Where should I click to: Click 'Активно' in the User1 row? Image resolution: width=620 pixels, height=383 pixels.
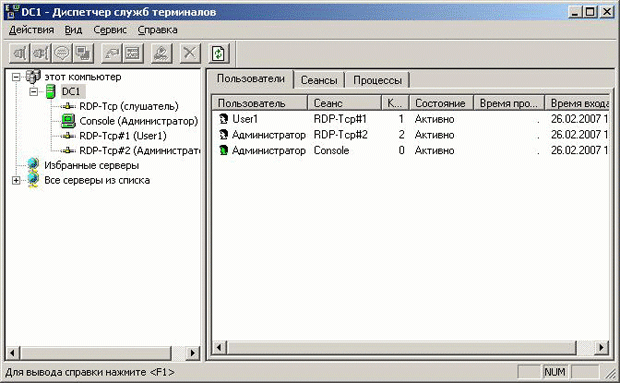[x=434, y=119]
